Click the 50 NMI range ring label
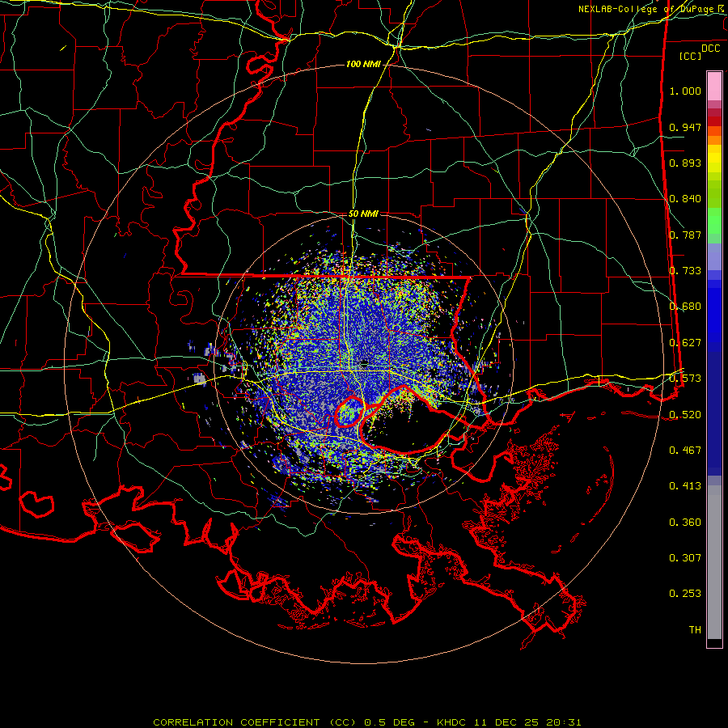The height and width of the screenshot is (728, 728). (363, 214)
